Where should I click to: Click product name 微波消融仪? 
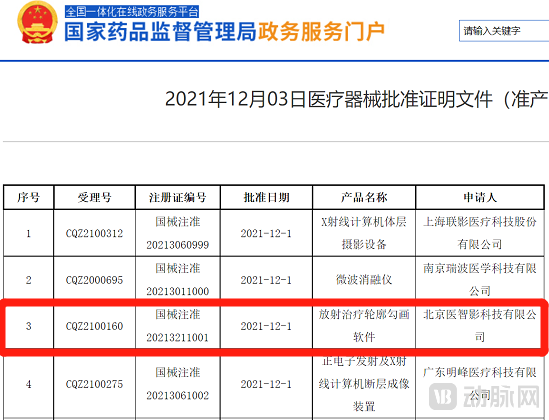tap(364, 280)
